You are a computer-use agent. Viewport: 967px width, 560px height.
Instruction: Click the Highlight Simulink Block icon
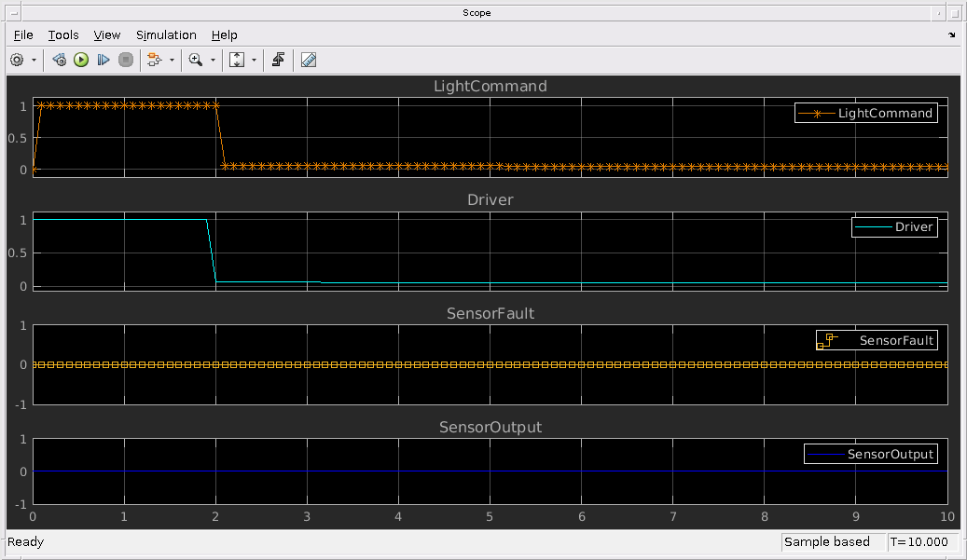click(154, 60)
